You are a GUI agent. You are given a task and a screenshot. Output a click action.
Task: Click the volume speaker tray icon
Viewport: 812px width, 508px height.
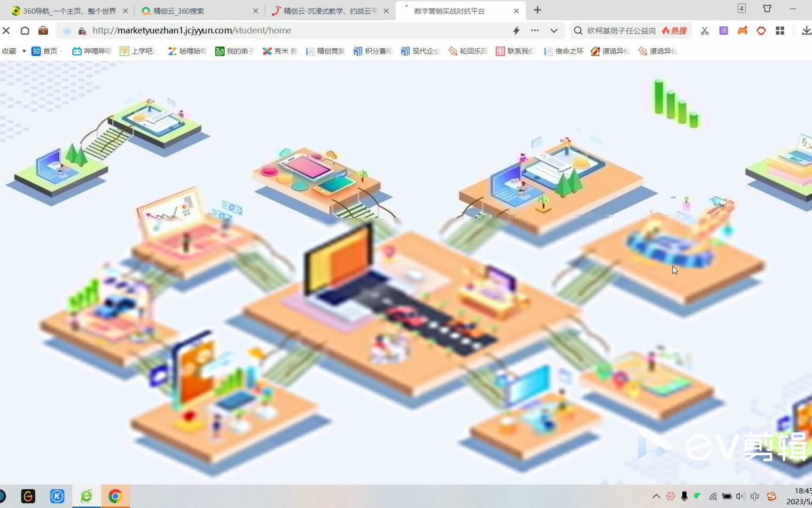[x=741, y=496]
